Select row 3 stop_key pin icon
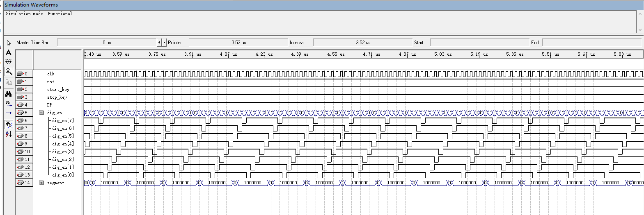This screenshot has height=215, width=644. point(21,97)
